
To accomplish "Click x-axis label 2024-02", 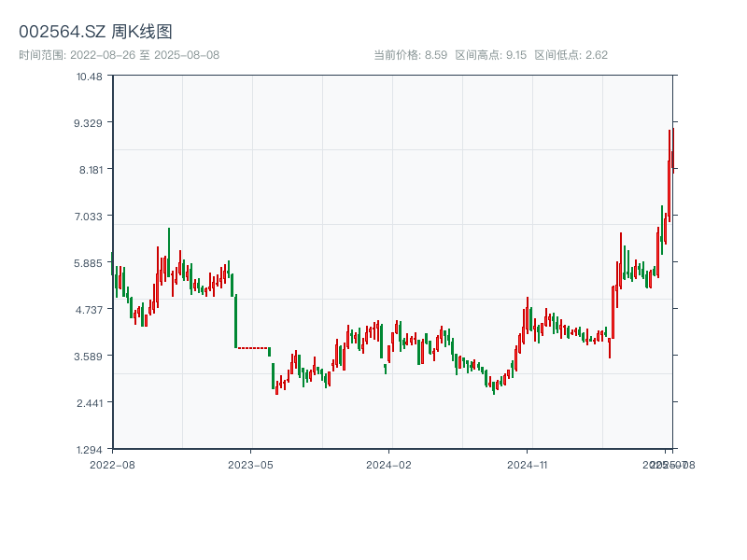I will [x=388, y=465].
